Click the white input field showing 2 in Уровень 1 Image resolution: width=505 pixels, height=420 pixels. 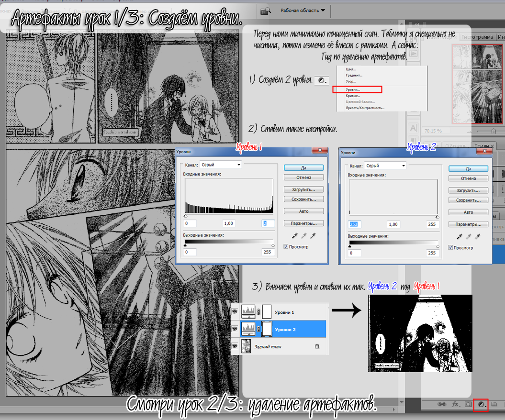click(268, 223)
